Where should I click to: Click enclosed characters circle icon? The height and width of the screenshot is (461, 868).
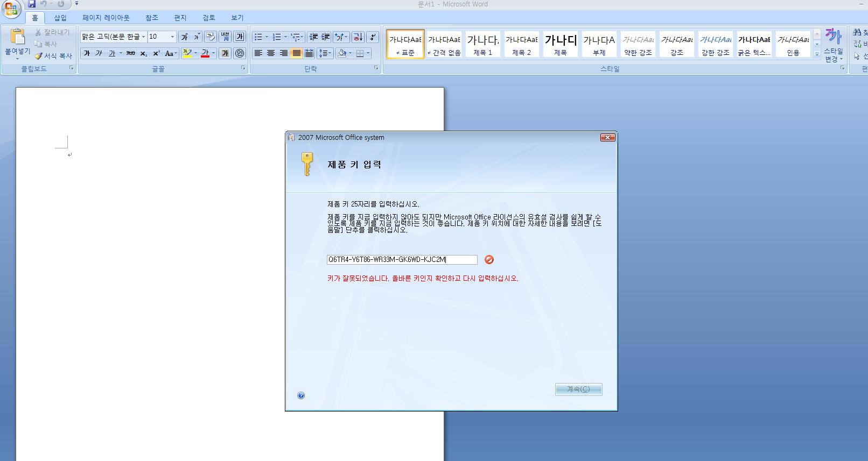click(240, 53)
